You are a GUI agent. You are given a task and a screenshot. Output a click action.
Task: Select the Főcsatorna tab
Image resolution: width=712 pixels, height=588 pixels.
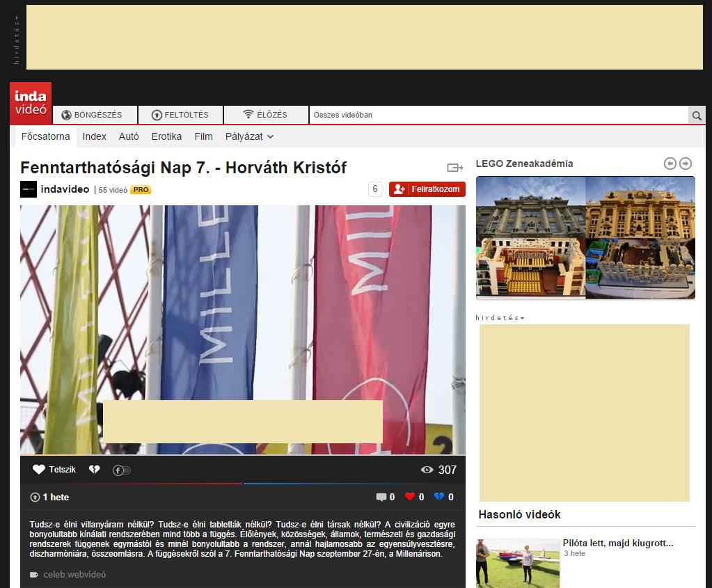coord(45,136)
